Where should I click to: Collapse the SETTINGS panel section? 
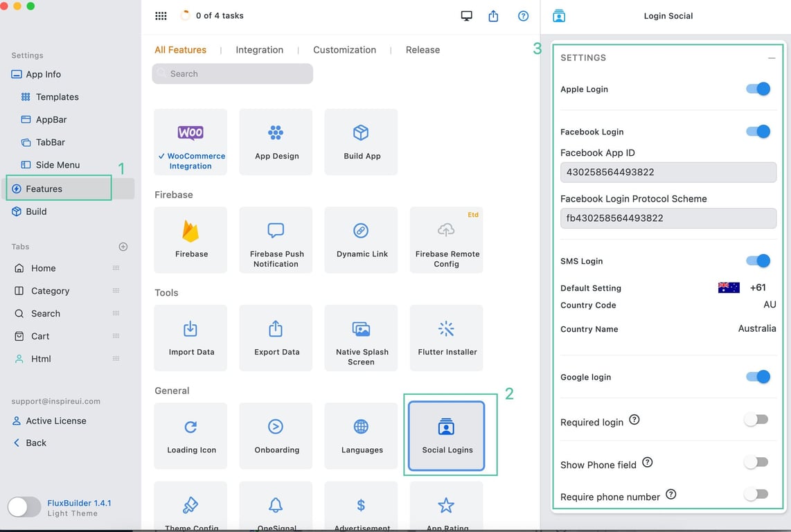[x=772, y=58]
